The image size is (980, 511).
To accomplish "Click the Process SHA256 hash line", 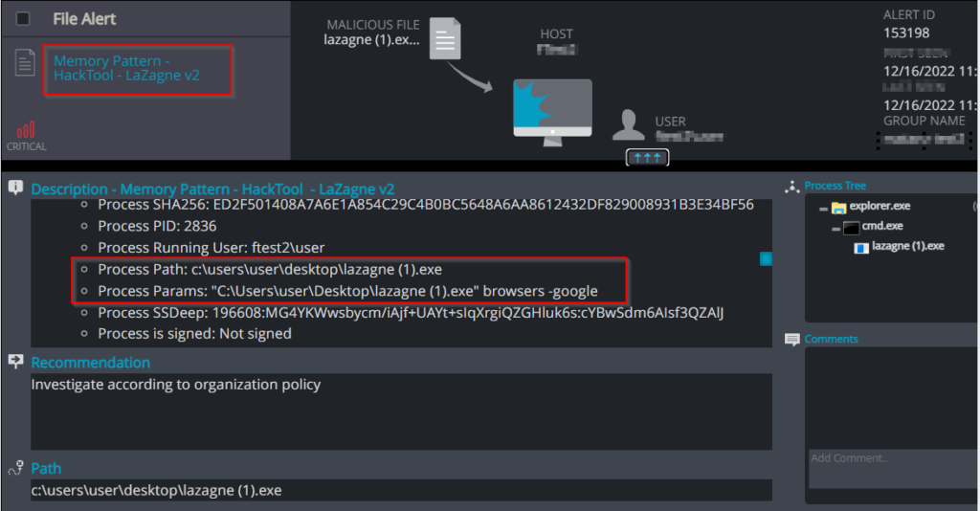I will click(426, 205).
